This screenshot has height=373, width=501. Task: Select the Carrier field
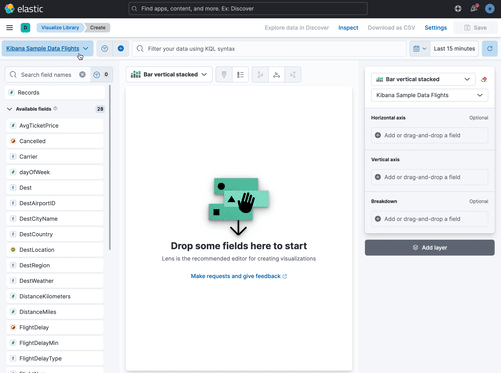pos(55,157)
